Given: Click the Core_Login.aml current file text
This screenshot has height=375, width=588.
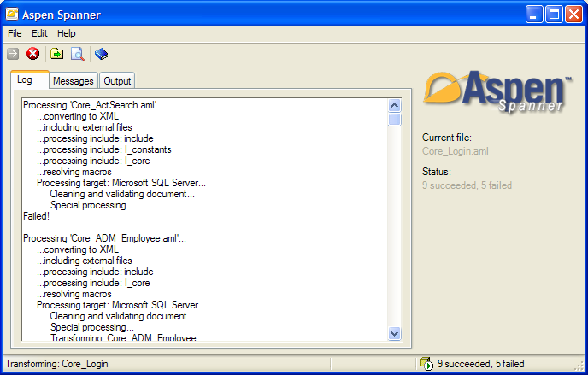Looking at the screenshot, I should (456, 151).
